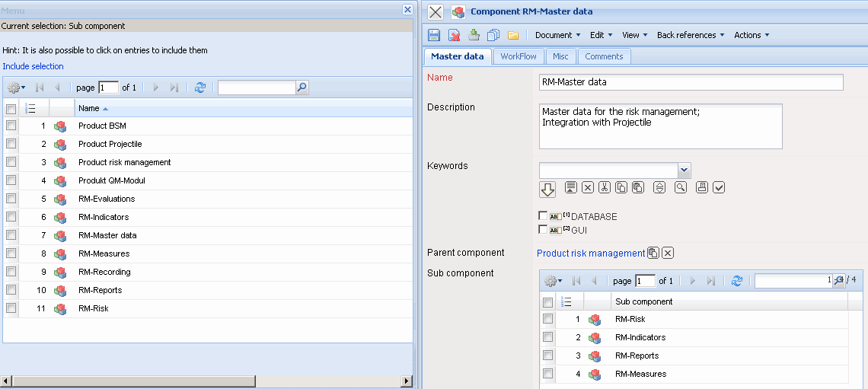The image size is (868, 389).
Task: Click the copy documents icon in toolbar
Action: [493, 35]
